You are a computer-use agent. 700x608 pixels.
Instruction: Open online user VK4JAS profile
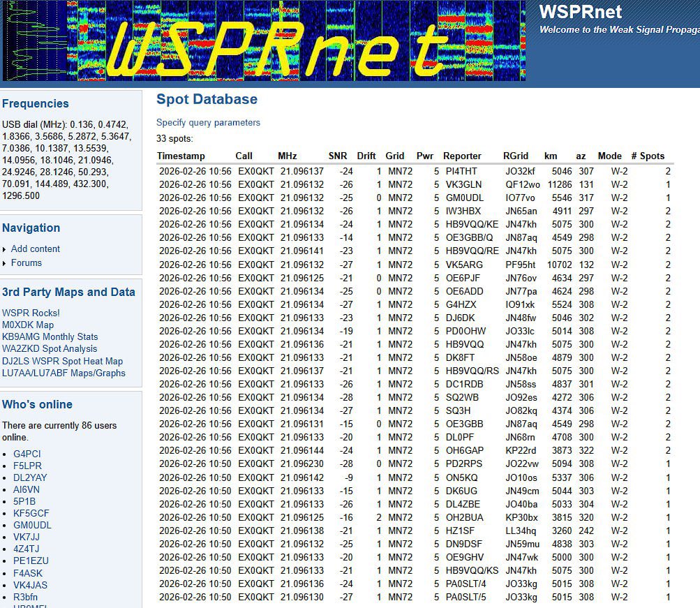coord(30,585)
